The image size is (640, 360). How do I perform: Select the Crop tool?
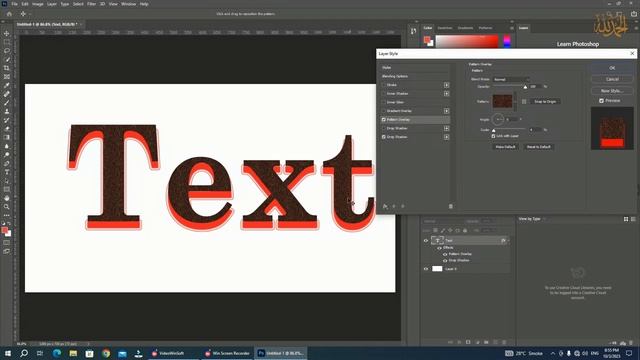7,68
